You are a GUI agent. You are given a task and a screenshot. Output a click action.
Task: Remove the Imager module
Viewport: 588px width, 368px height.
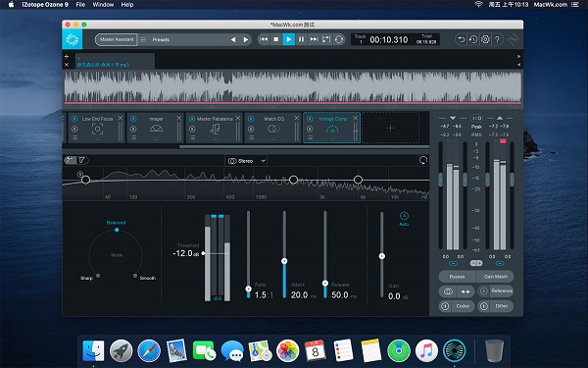pyautogui.click(x=179, y=119)
